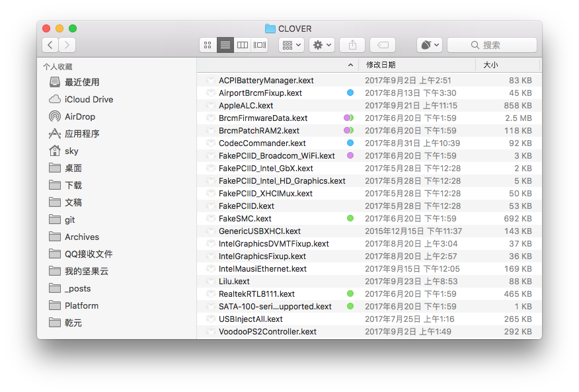Image resolution: width=579 pixels, height=392 pixels.
Task: Click the Share toolbar button
Action: pyautogui.click(x=352, y=45)
